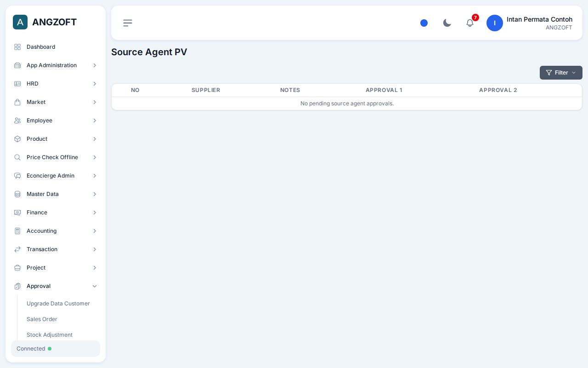
Task: Open Upgrade Data Customer approval page
Action: 58,304
